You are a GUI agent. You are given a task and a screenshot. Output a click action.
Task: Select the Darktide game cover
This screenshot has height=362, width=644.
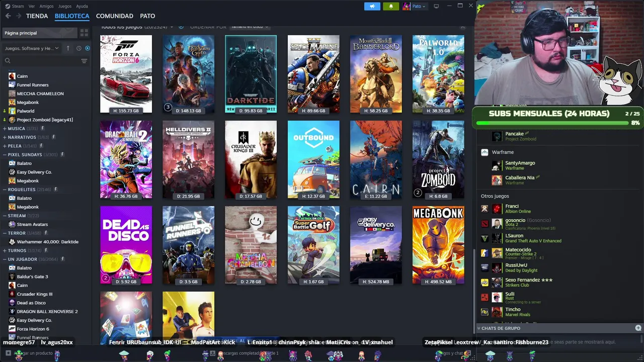tap(251, 74)
